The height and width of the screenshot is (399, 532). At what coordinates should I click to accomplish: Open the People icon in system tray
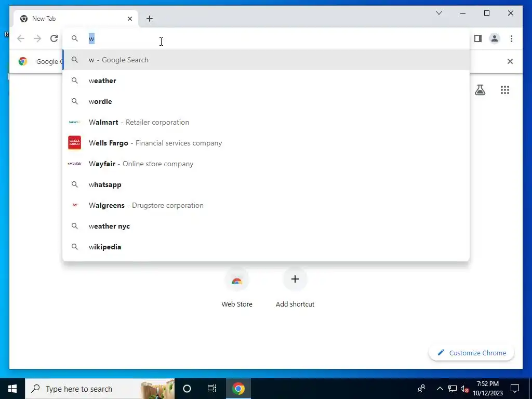pyautogui.click(x=421, y=389)
